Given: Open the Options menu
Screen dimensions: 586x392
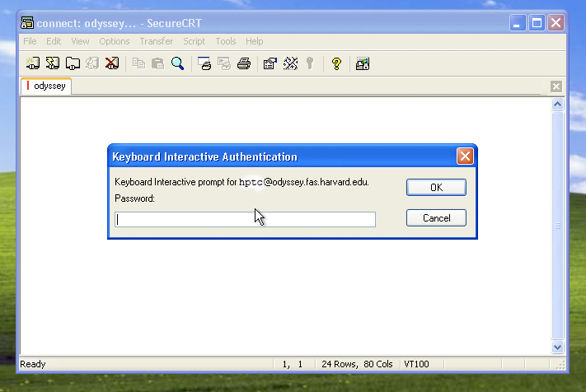Looking at the screenshot, I should coord(115,41).
